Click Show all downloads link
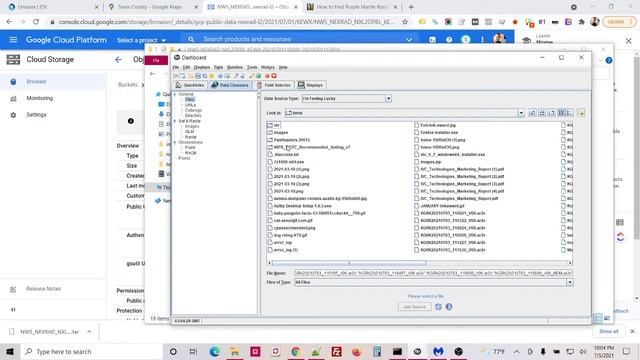640x360 pixels. (609, 331)
